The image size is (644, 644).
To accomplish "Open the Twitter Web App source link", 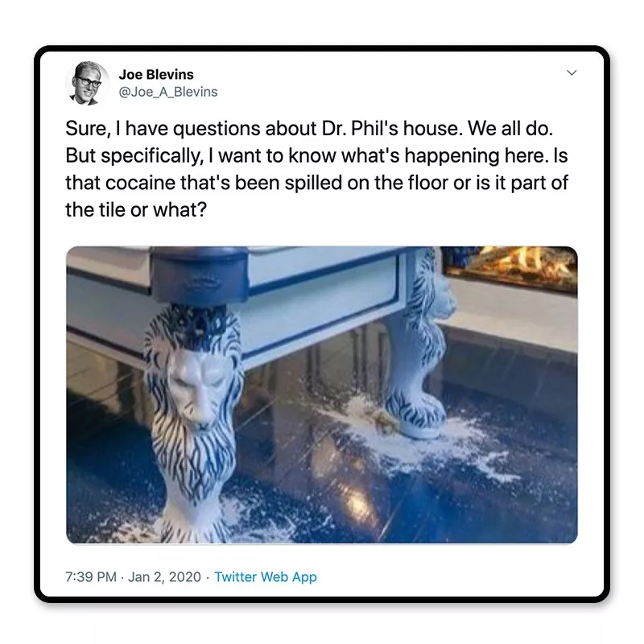I will point(266,576).
